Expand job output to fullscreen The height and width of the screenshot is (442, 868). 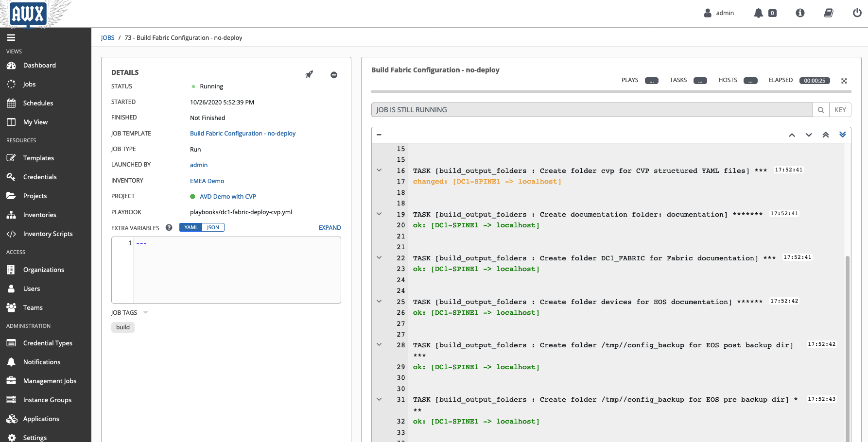pyautogui.click(x=844, y=81)
